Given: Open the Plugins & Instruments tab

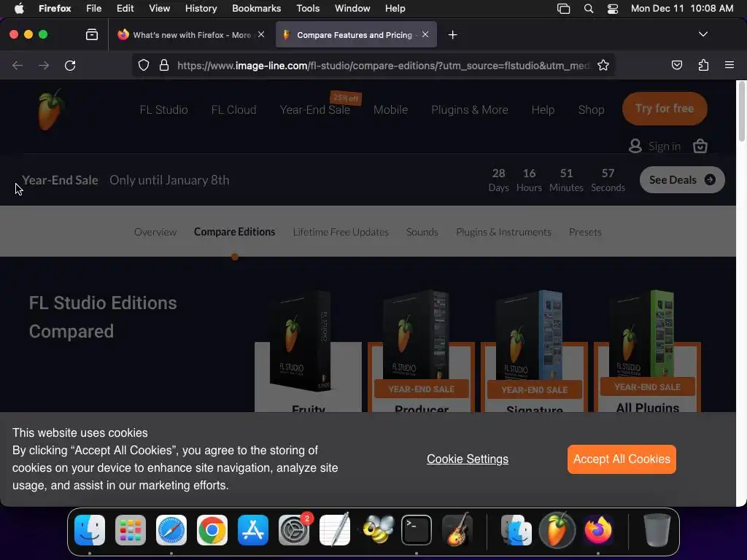Looking at the screenshot, I should [x=503, y=232].
